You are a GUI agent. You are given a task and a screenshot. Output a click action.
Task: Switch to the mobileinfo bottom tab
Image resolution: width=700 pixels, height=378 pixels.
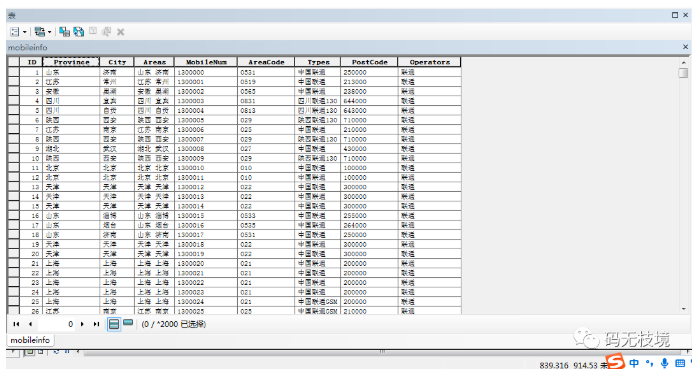[30, 340]
